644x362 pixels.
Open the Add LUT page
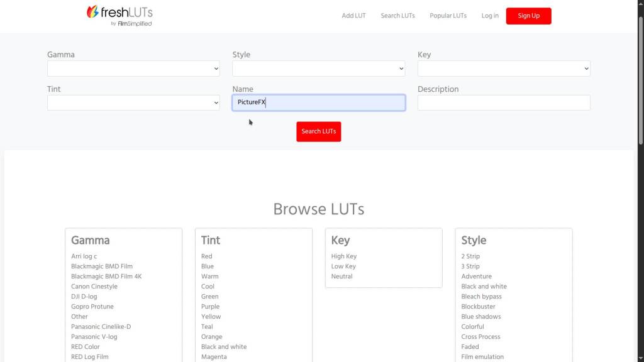(353, 16)
